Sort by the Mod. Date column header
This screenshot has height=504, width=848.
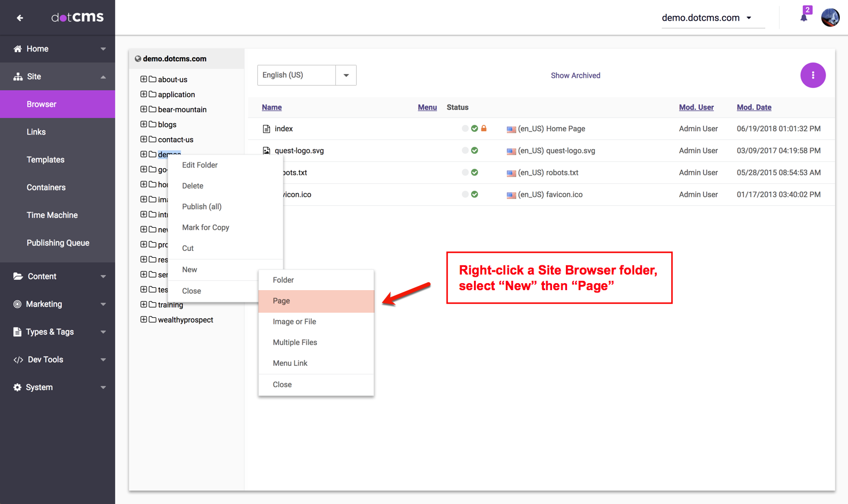coord(754,108)
